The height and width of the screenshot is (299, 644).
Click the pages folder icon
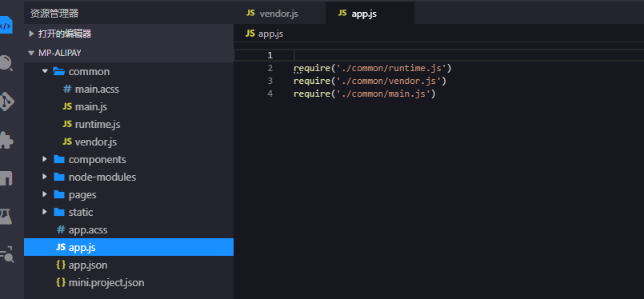(59, 194)
